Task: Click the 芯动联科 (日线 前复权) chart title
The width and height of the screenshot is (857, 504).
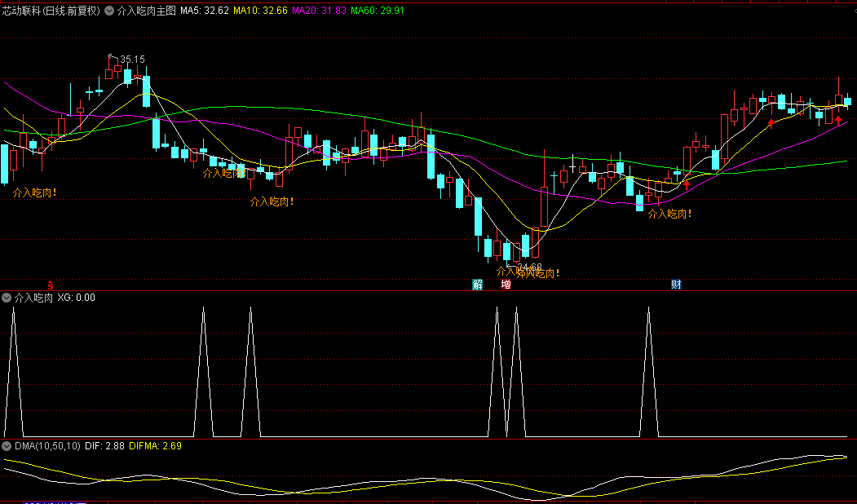Action: pos(51,12)
